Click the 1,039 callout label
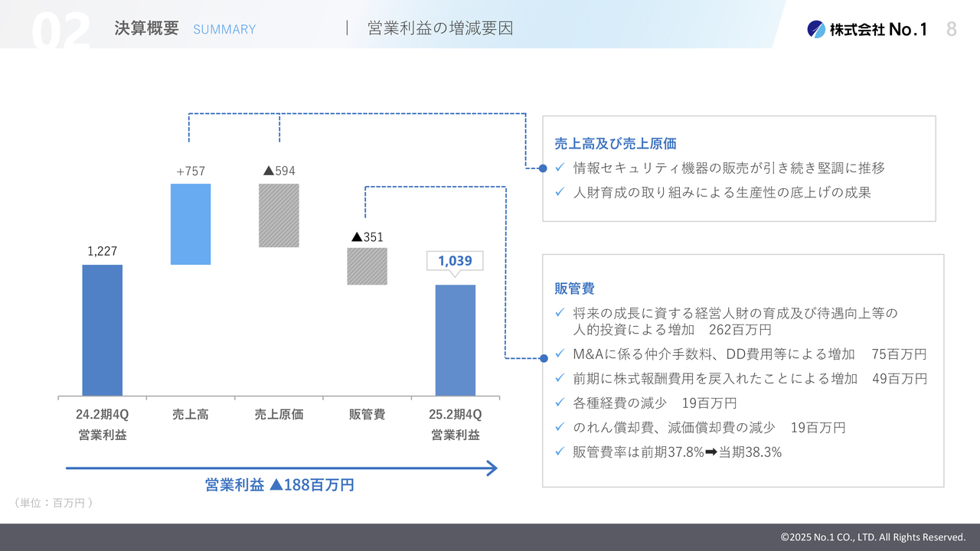 pyautogui.click(x=455, y=262)
